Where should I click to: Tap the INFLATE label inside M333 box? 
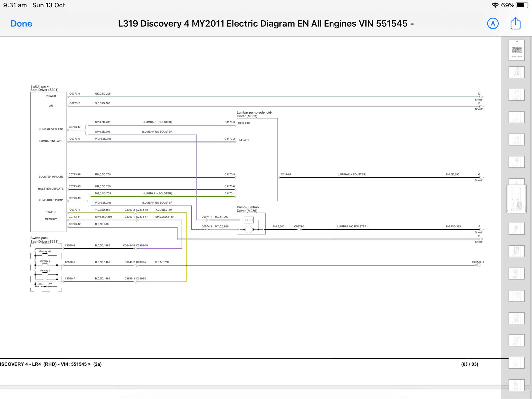244,140
